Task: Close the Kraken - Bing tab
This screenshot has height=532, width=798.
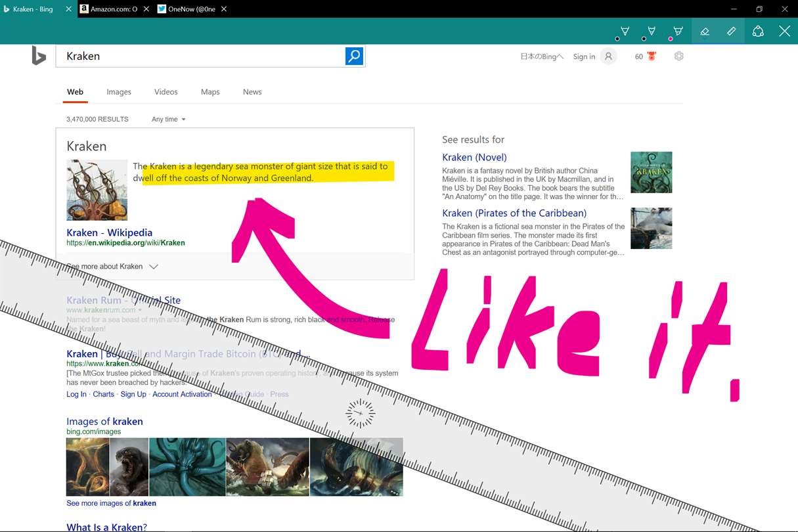Action: [69, 9]
